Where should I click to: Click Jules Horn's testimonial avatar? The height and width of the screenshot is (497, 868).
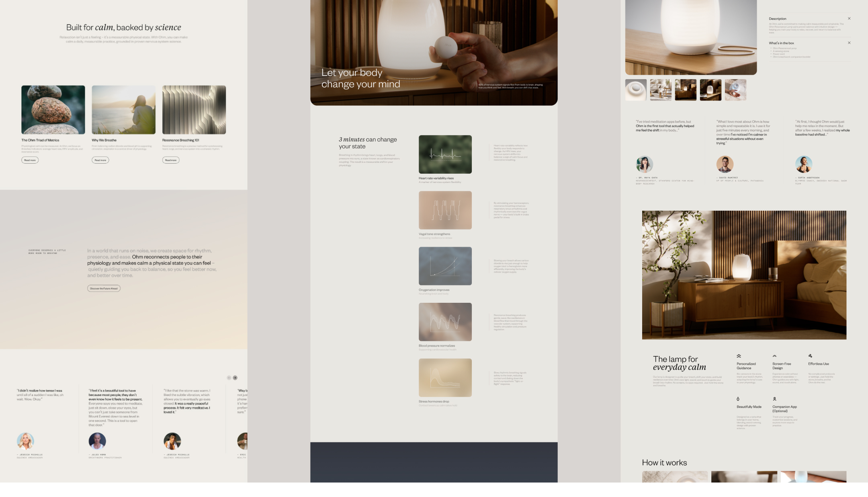click(97, 441)
